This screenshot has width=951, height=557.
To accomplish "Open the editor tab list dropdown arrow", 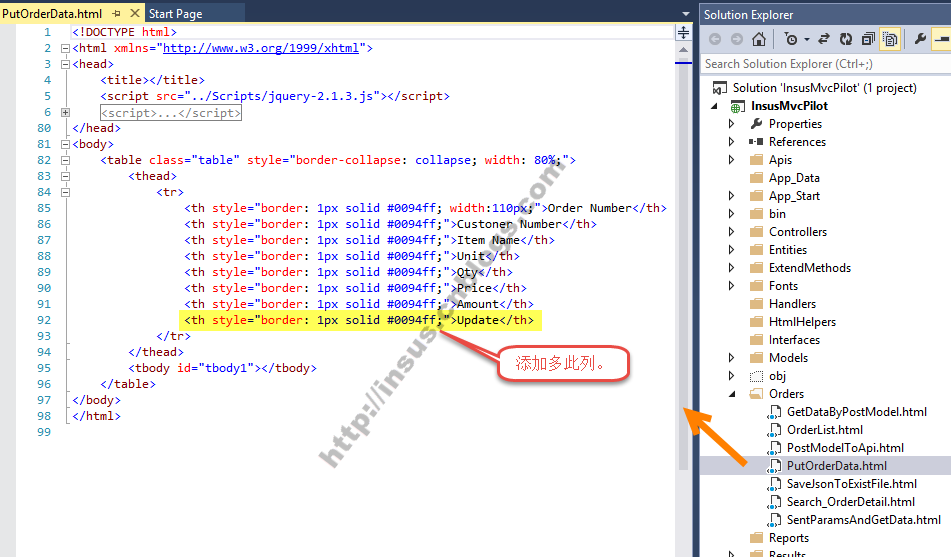I will 685,13.
